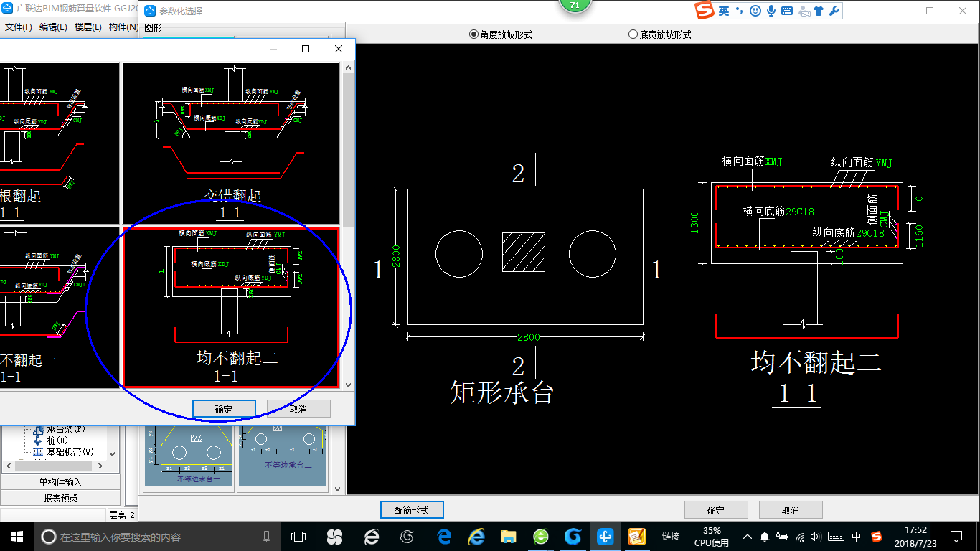Select the 角度放坡形式 radio button
Viewport: 980px width, 551px height.
click(501, 34)
